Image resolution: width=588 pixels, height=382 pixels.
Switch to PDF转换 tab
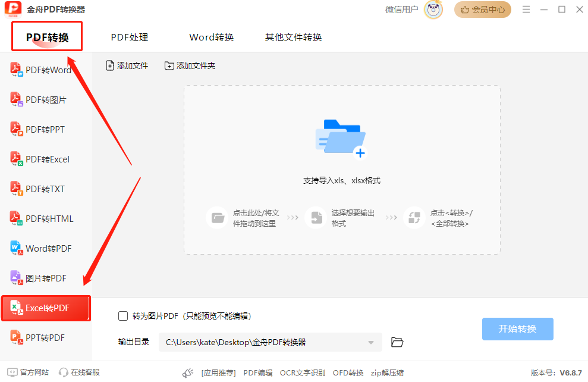47,37
